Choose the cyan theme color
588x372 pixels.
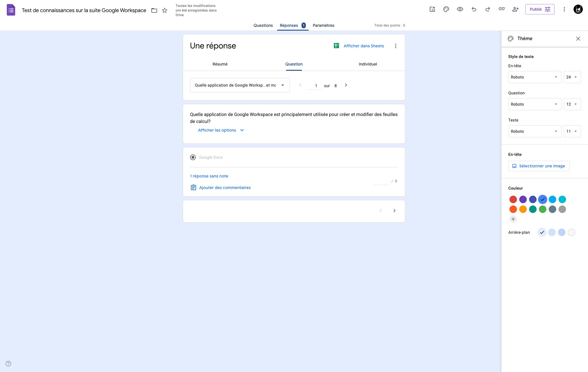(562, 199)
